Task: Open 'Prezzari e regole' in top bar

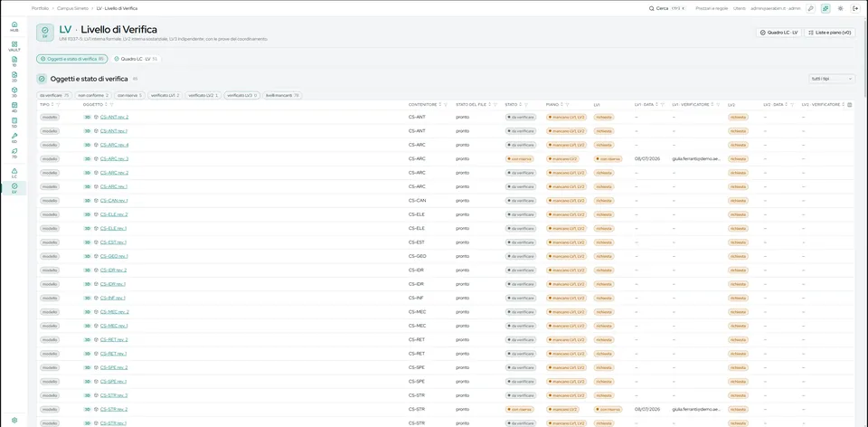Action: point(712,8)
